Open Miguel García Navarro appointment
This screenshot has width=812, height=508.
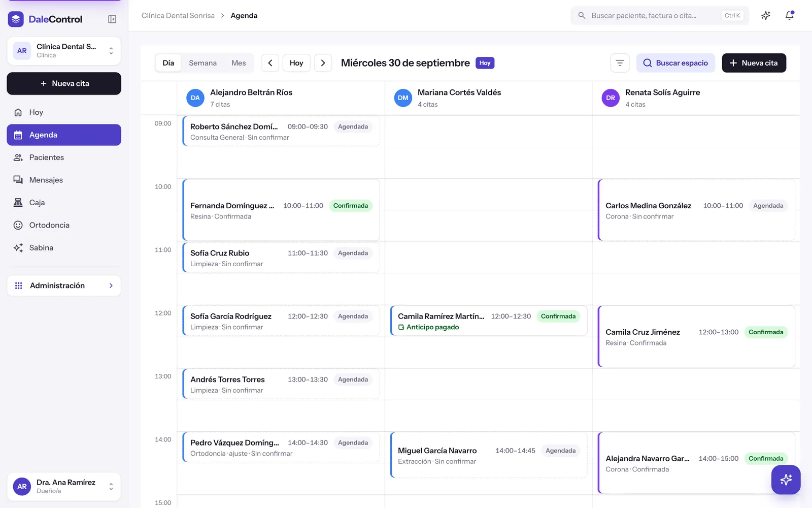click(489, 455)
